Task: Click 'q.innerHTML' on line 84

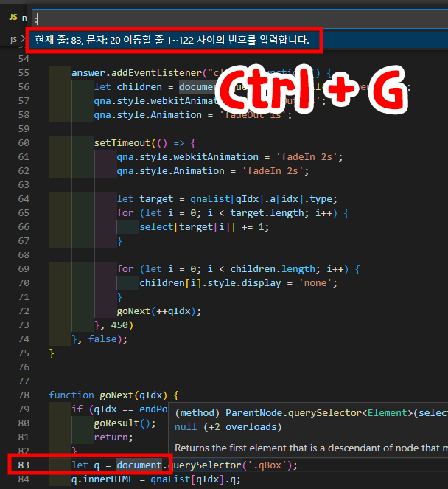Action: coord(102,479)
